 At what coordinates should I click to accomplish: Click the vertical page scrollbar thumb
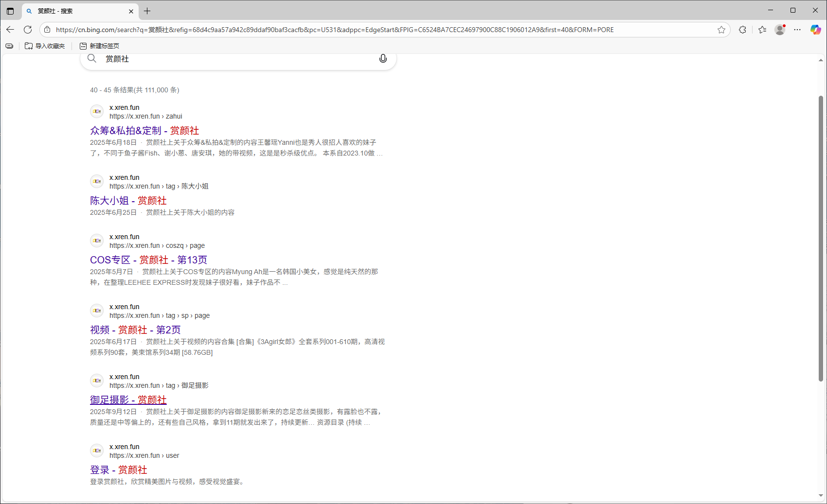pos(821,238)
